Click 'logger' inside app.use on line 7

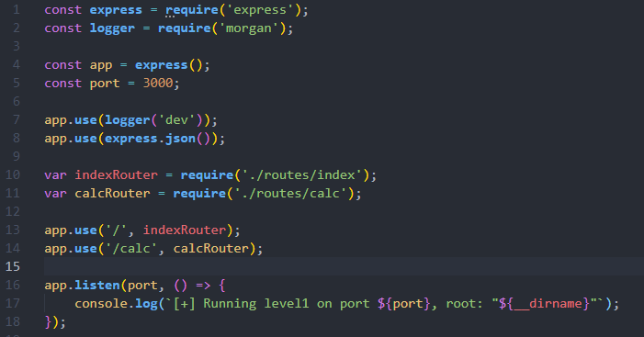[x=128, y=120]
